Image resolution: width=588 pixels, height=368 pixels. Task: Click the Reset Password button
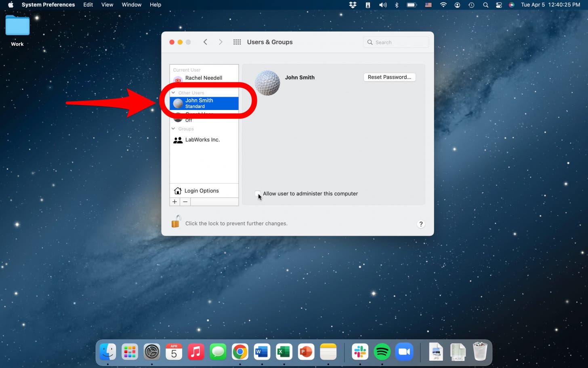tap(389, 77)
